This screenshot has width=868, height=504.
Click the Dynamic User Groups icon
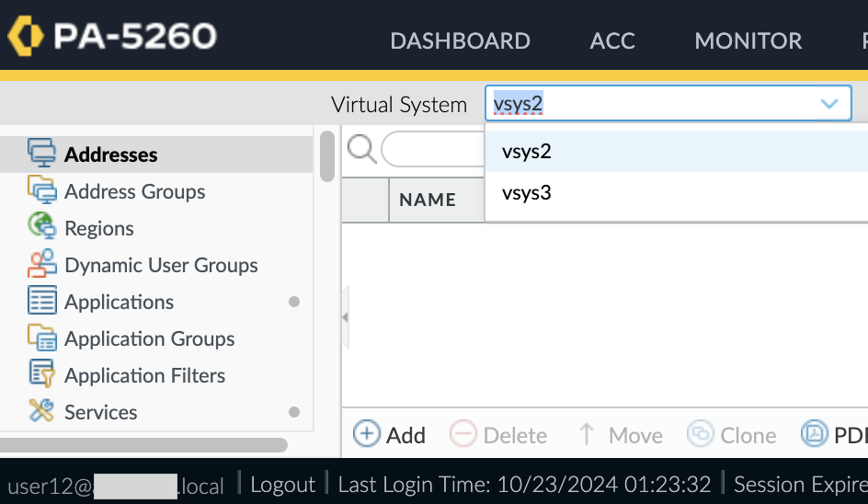tap(41, 264)
